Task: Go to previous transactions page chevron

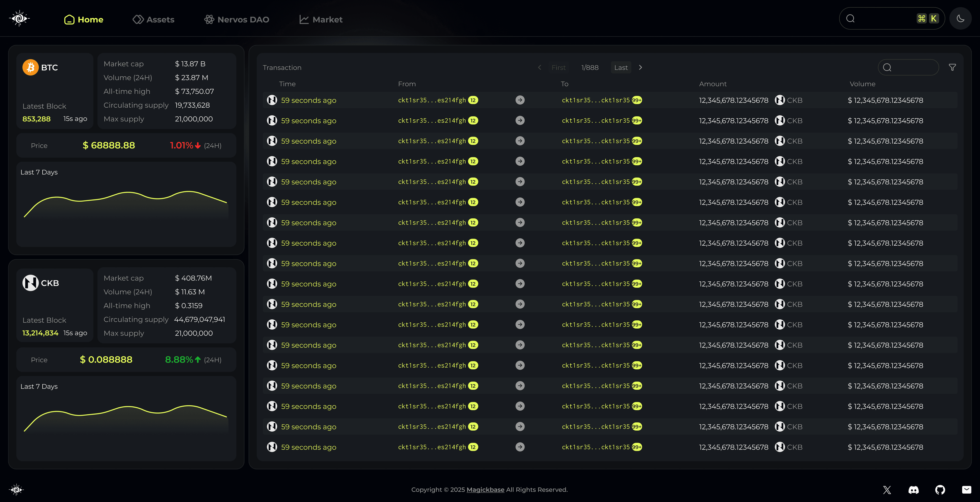Action: (x=540, y=67)
